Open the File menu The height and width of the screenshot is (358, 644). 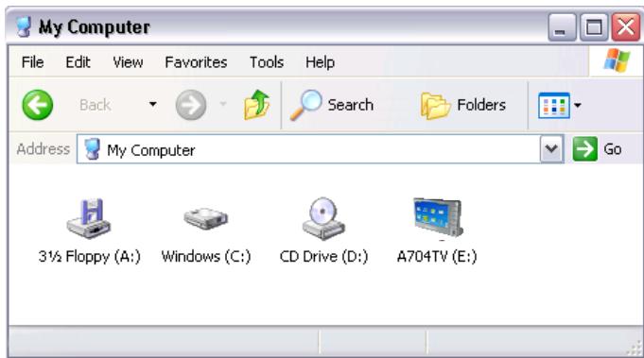32,62
